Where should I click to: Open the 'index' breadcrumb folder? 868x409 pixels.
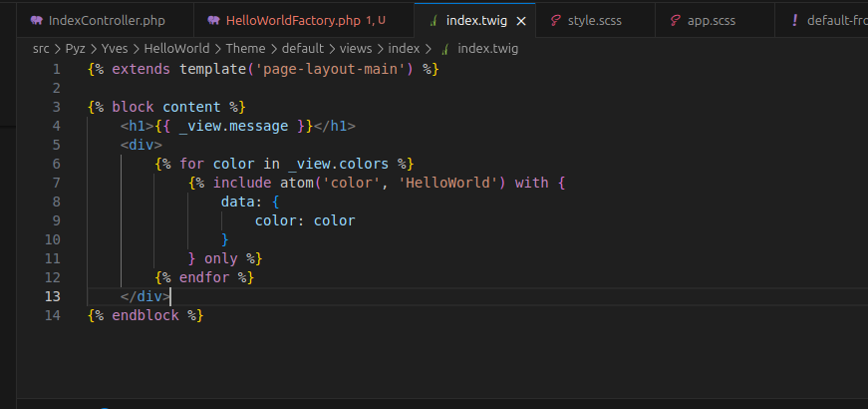click(x=404, y=49)
